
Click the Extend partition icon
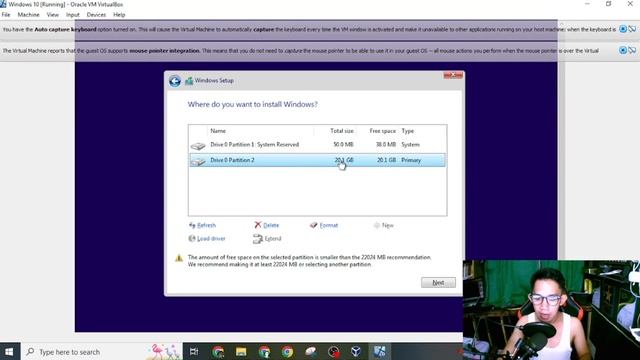pos(258,239)
